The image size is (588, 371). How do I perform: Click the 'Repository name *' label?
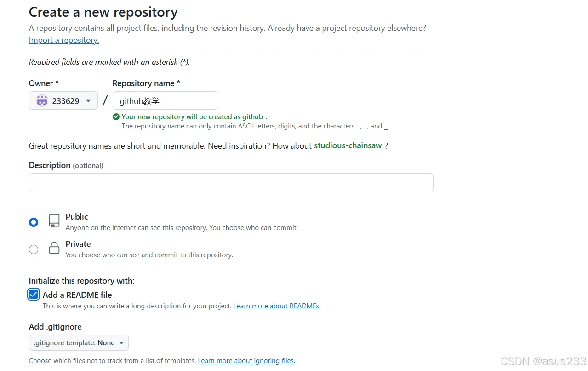(x=146, y=83)
